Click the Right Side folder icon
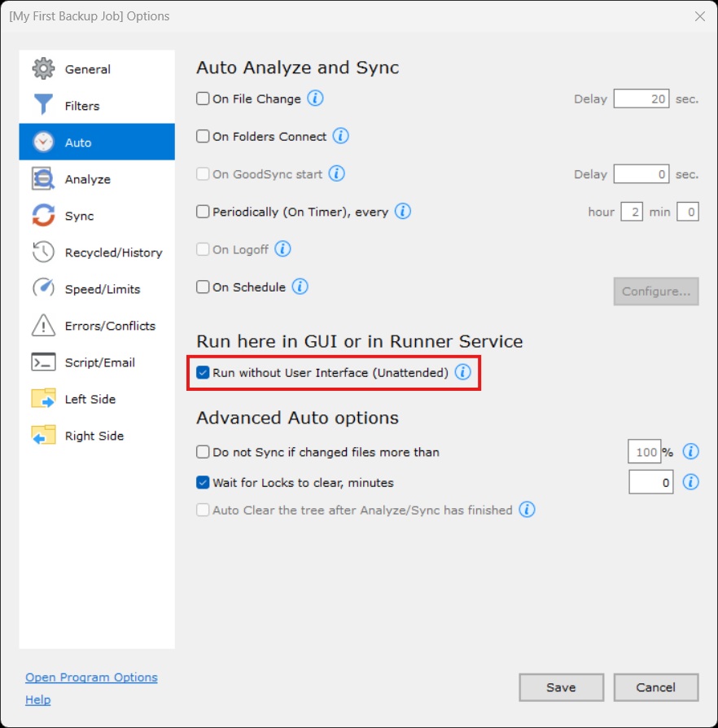 point(43,435)
